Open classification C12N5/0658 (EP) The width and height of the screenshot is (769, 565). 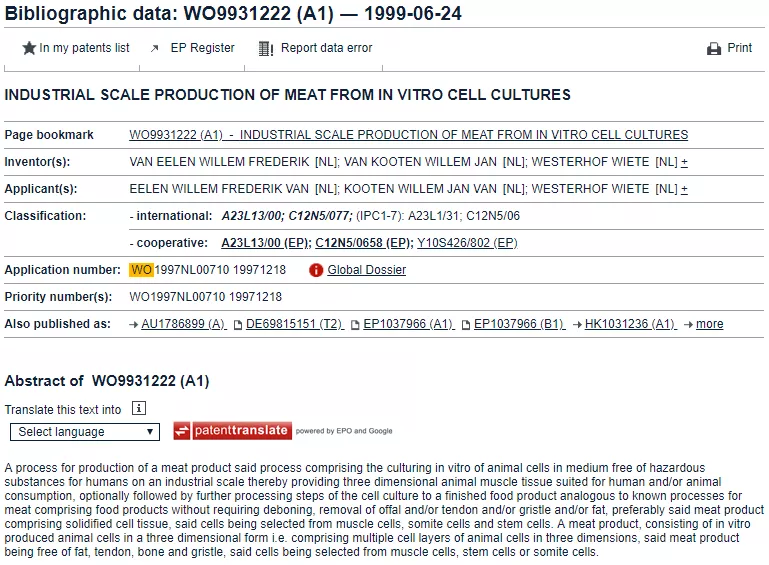363,243
